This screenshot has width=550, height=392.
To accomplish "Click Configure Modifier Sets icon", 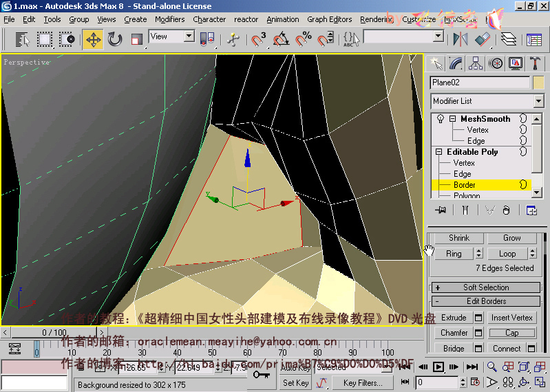I will point(531,210).
